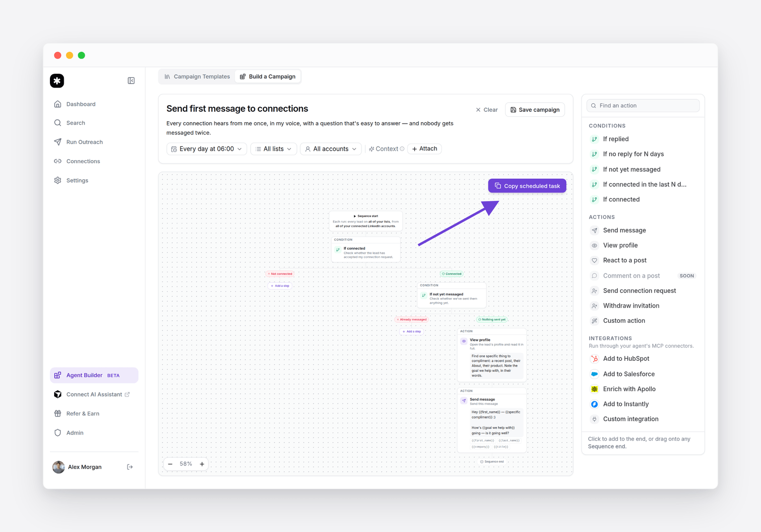This screenshot has width=761, height=532.
Task: Add the Send message action from the panel
Action: click(643, 230)
